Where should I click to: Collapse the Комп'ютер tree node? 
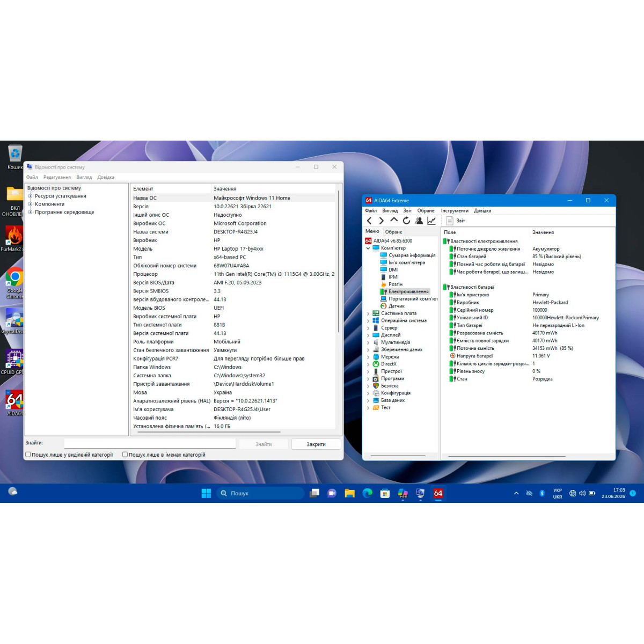(368, 248)
